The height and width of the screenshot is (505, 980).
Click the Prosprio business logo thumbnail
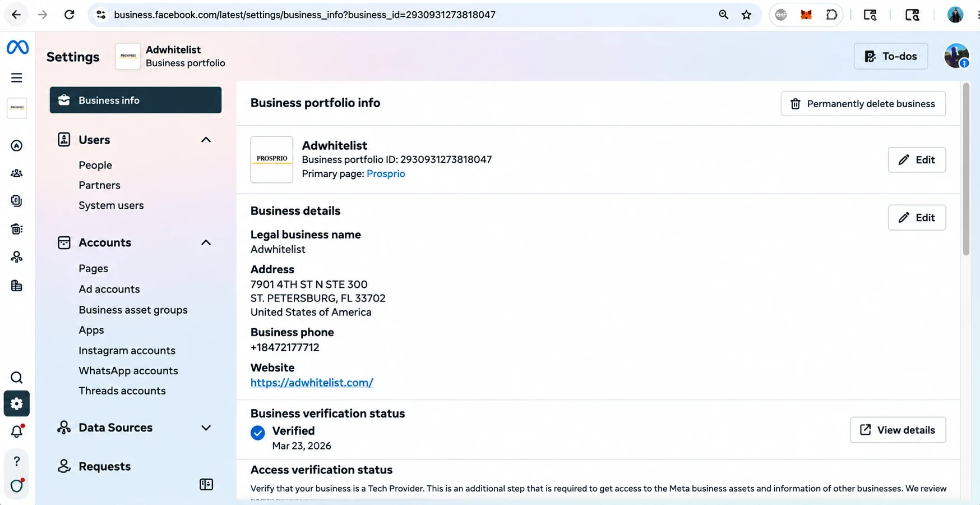[272, 159]
